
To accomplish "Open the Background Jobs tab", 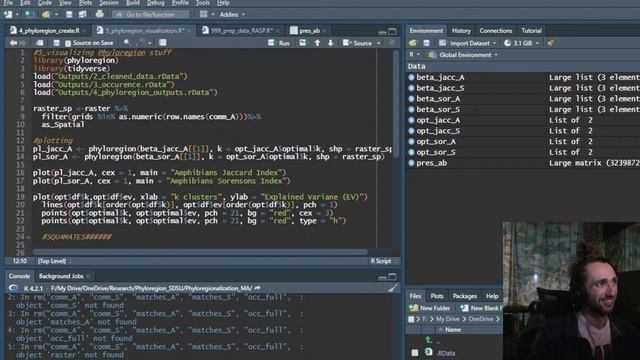I will click(x=61, y=276).
